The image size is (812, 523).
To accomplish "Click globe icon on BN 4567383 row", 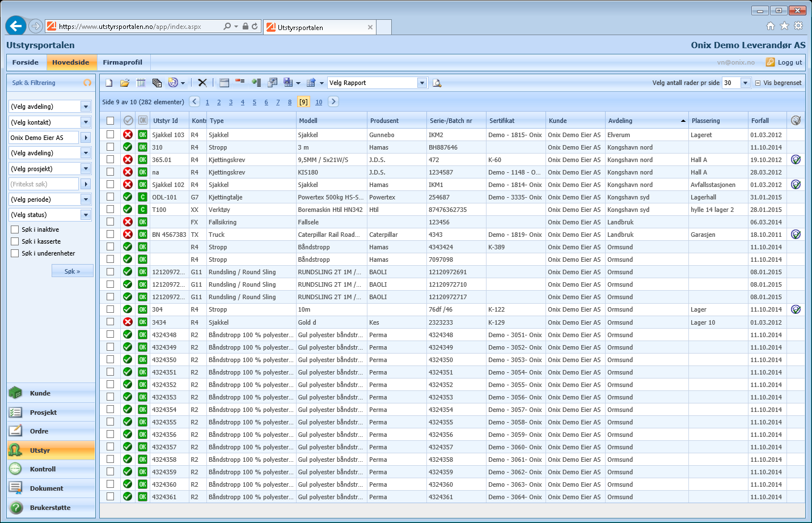I will (x=796, y=235).
